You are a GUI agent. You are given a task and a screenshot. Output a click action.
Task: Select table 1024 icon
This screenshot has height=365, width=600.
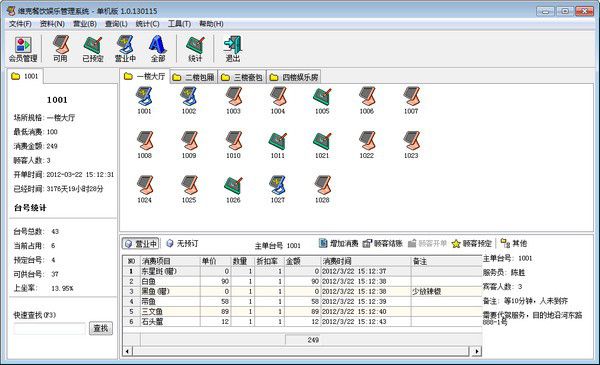click(x=144, y=189)
